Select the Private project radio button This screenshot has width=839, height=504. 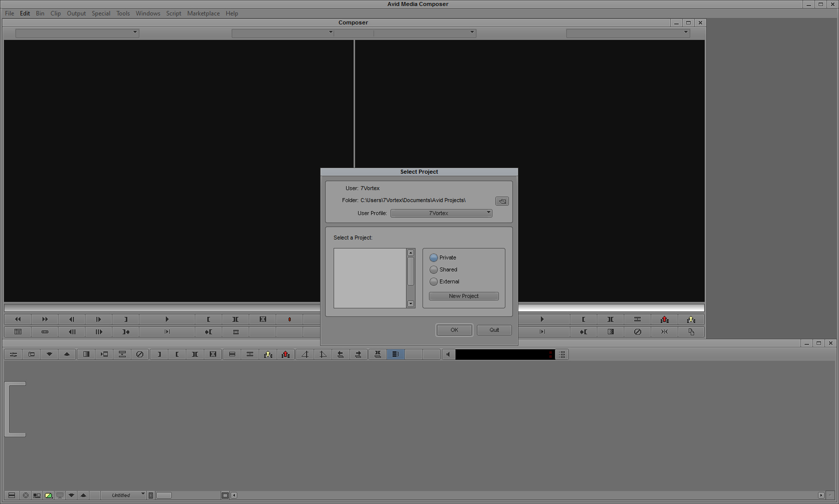coord(433,257)
